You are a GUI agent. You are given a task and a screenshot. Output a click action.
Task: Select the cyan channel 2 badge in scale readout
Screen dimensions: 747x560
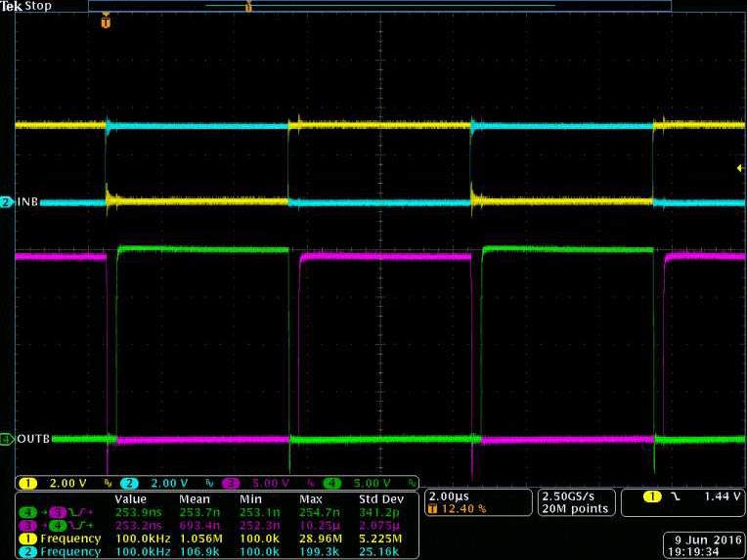coord(129,484)
